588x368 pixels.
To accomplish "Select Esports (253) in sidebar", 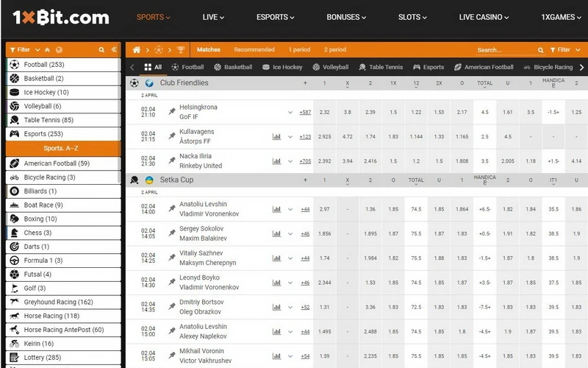I will (63, 134).
